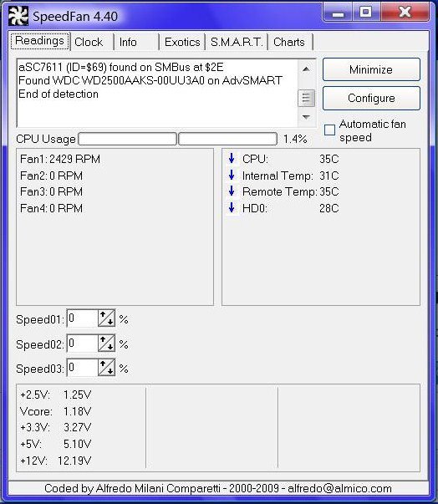The width and height of the screenshot is (438, 504).
Task: Click the arrow icon next to HD0 temperature
Action: point(232,207)
